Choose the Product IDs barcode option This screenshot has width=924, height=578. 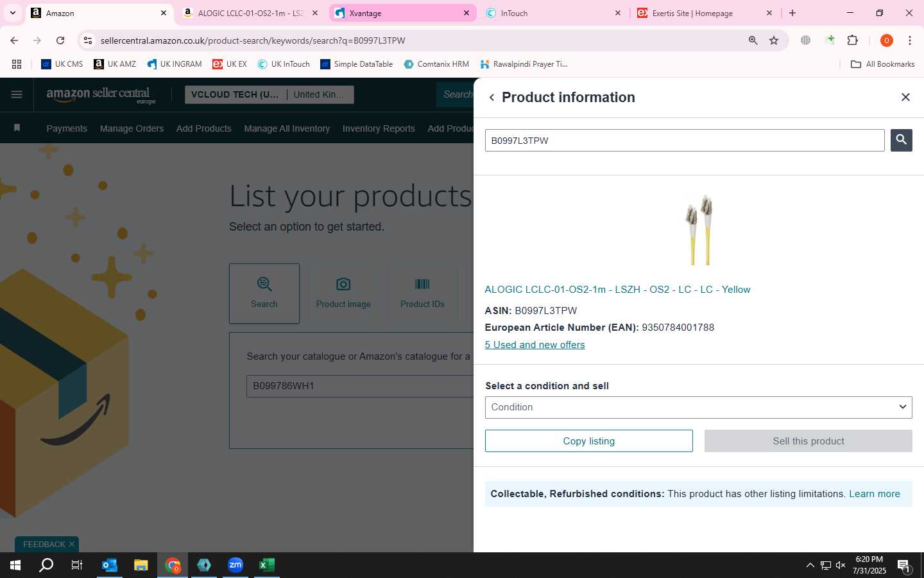click(422, 293)
